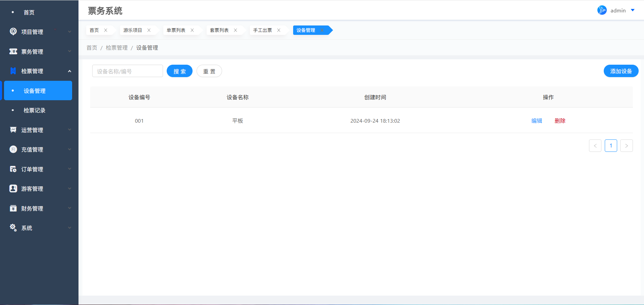Click the 检票管理 bookmark icon
The height and width of the screenshot is (305, 644).
(13, 71)
